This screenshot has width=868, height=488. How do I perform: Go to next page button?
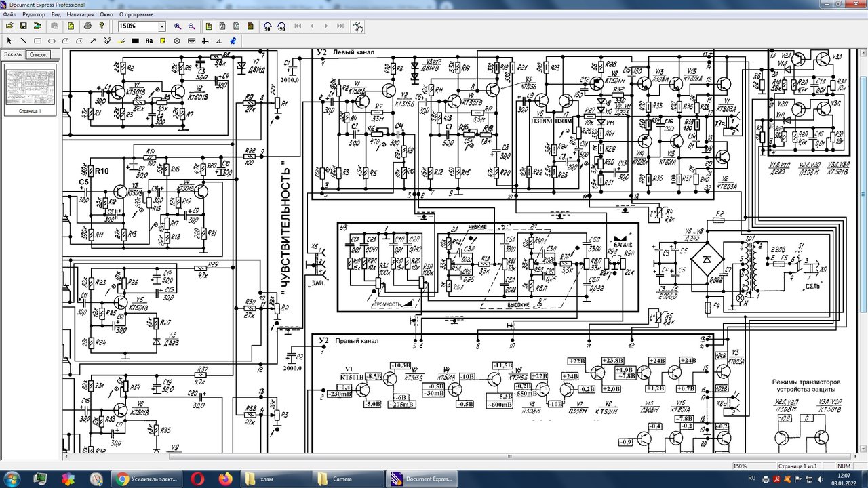point(326,26)
